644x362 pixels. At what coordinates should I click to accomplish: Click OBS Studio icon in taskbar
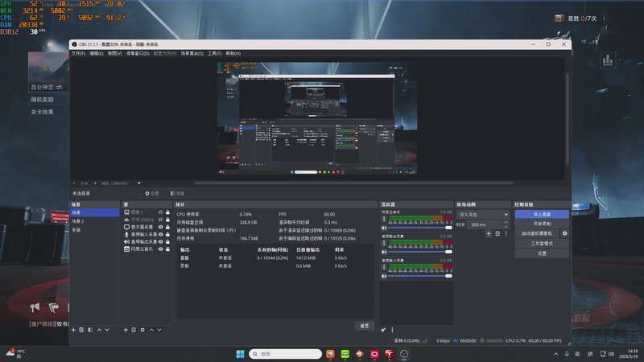(404, 354)
